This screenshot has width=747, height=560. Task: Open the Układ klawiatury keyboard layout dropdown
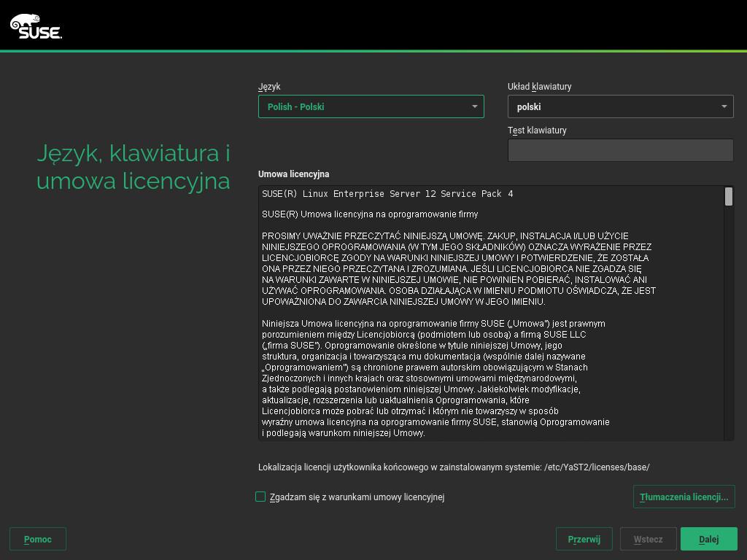click(620, 106)
